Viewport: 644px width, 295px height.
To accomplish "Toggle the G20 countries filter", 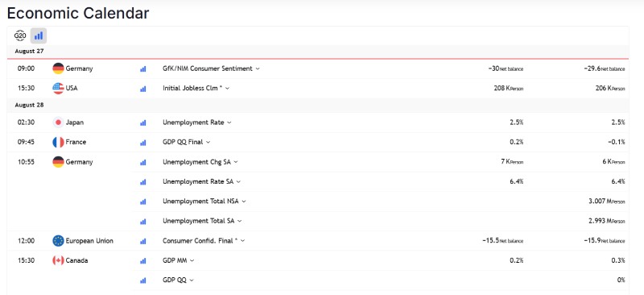I will (x=20, y=36).
